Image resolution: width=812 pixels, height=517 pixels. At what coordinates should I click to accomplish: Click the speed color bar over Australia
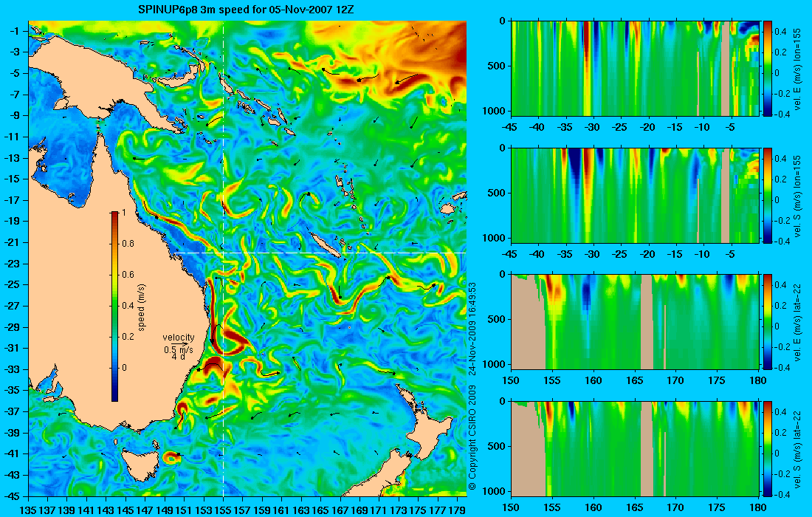point(114,307)
